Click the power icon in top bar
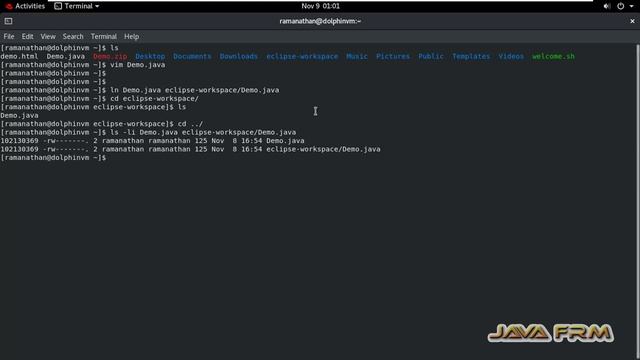 click(x=620, y=6)
